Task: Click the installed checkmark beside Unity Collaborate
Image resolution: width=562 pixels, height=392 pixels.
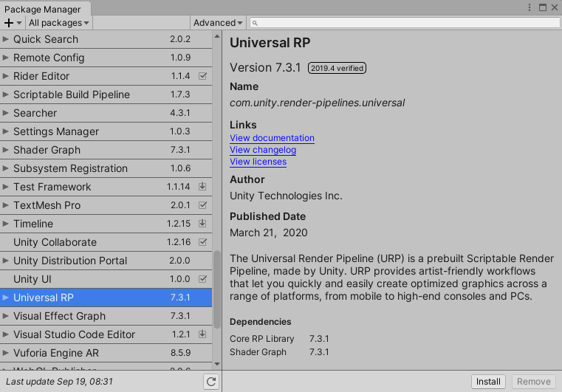Action: coord(202,242)
